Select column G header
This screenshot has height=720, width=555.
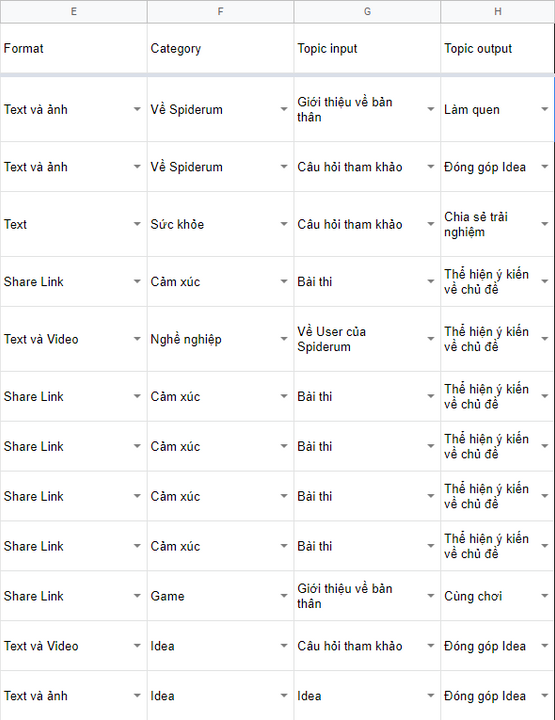(367, 11)
